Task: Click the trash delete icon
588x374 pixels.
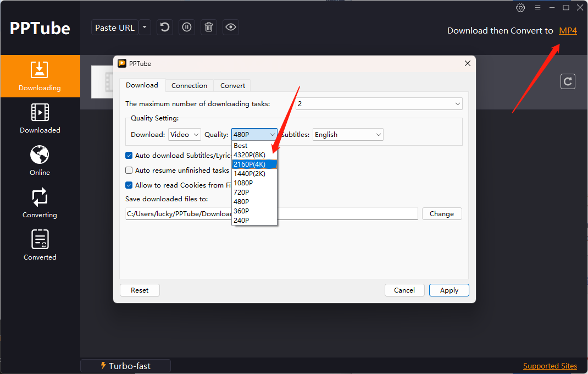Action: point(209,28)
